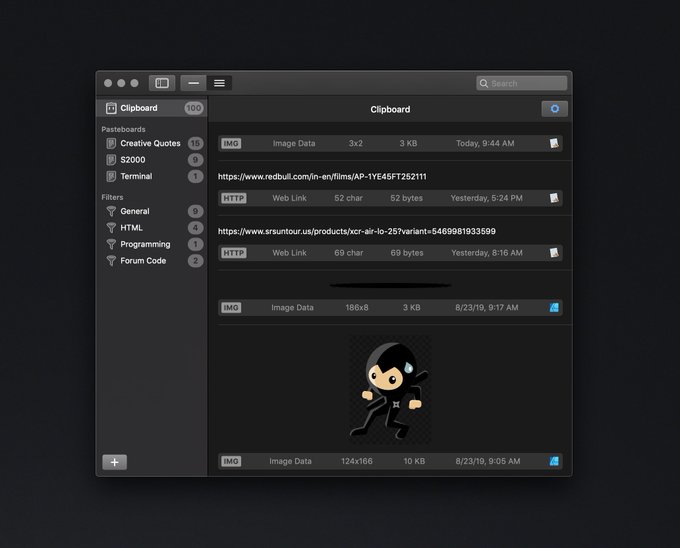Click the blue app icon for 8/23/19 9:05 AM
Viewport: 680px width, 548px height.
554,461
